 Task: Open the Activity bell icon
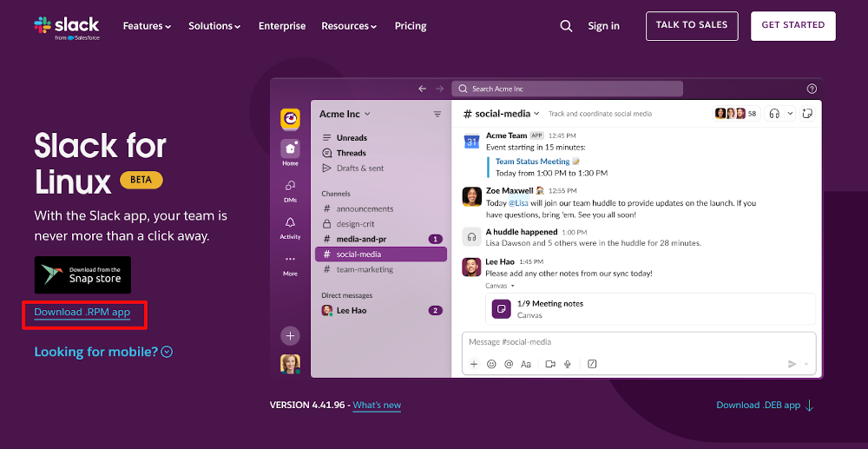[290, 222]
